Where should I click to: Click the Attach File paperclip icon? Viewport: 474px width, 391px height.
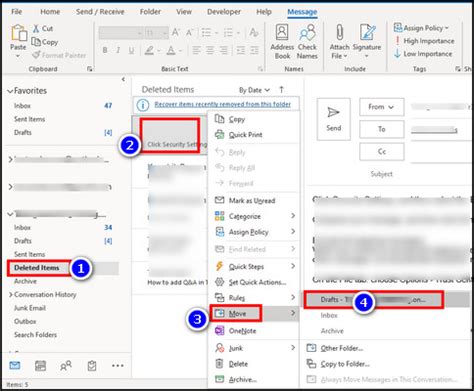click(339, 33)
